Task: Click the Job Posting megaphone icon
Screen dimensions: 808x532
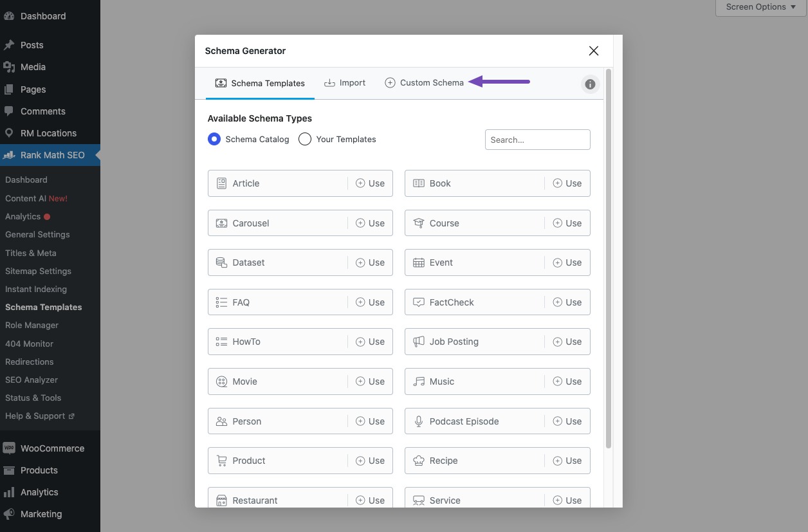Action: (x=418, y=342)
